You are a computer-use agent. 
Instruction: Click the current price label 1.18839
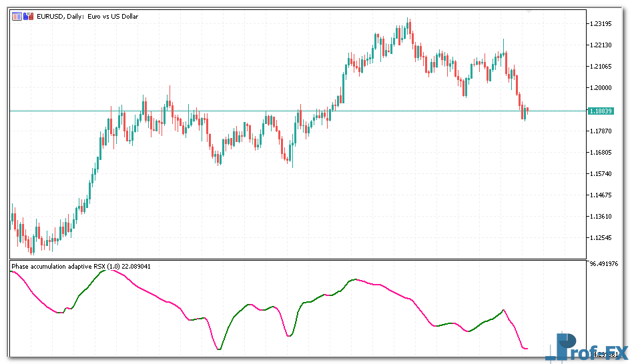pos(601,111)
